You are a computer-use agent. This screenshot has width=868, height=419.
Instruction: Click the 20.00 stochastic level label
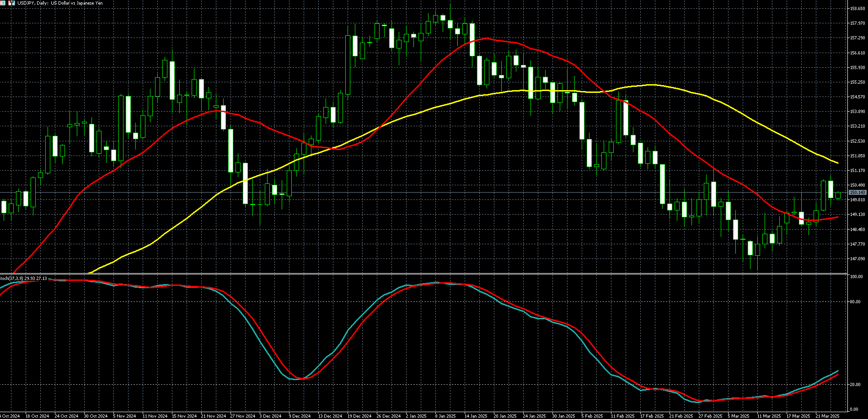click(854, 385)
